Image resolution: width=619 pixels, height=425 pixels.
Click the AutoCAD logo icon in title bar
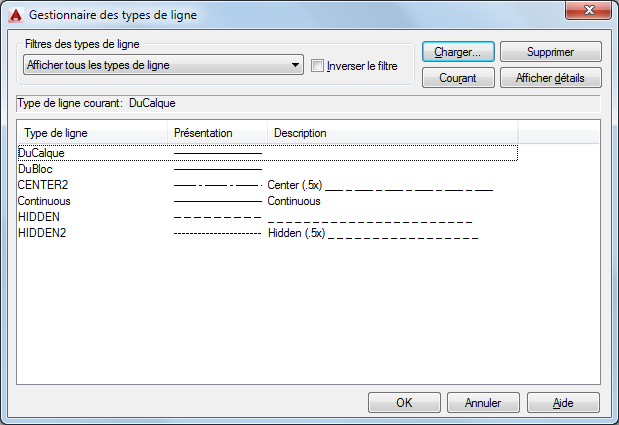point(15,15)
